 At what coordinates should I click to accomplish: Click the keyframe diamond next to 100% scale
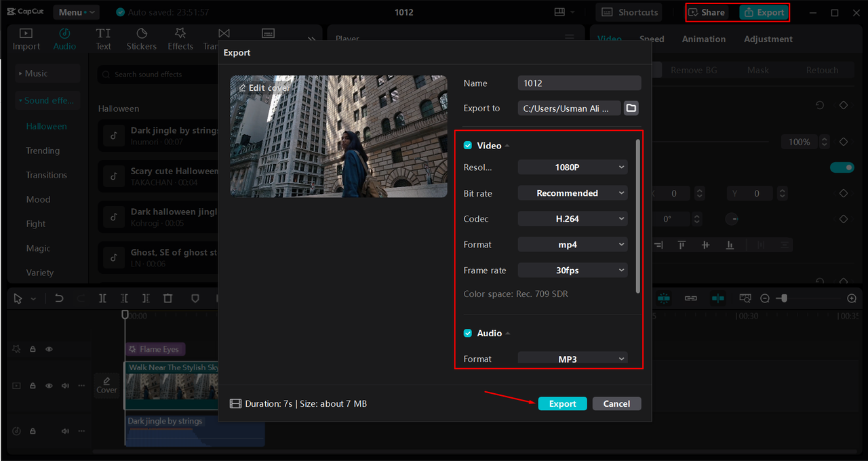click(x=844, y=142)
